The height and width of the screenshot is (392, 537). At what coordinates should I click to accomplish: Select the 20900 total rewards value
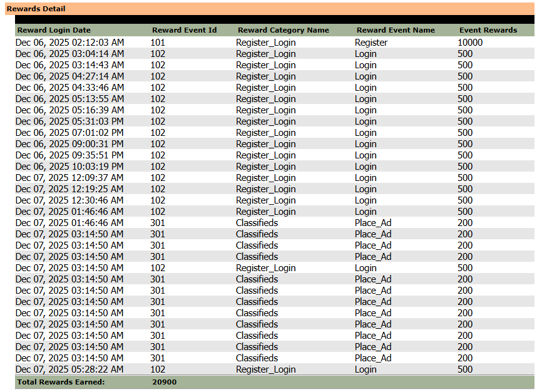coord(164,382)
